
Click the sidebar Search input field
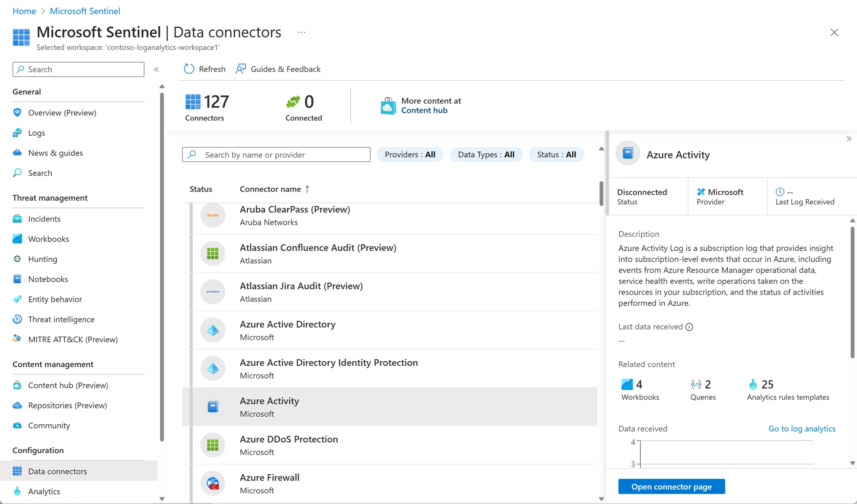click(x=78, y=69)
